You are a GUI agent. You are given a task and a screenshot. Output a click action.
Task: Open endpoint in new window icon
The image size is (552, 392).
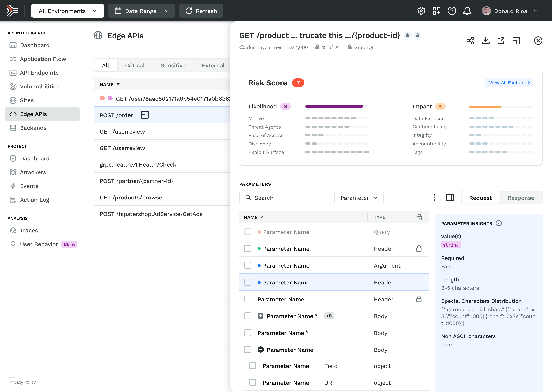pyautogui.click(x=501, y=41)
